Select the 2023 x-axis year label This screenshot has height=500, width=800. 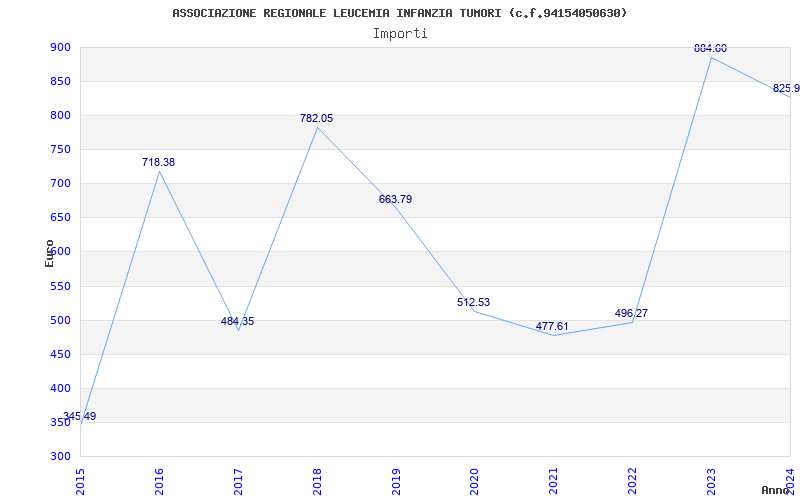pyautogui.click(x=712, y=481)
